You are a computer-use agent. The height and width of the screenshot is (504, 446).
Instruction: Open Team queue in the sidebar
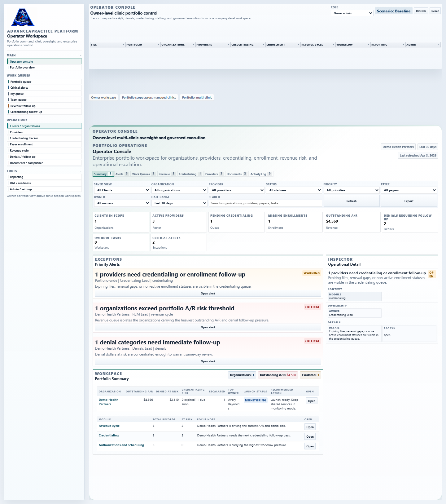pos(44,100)
